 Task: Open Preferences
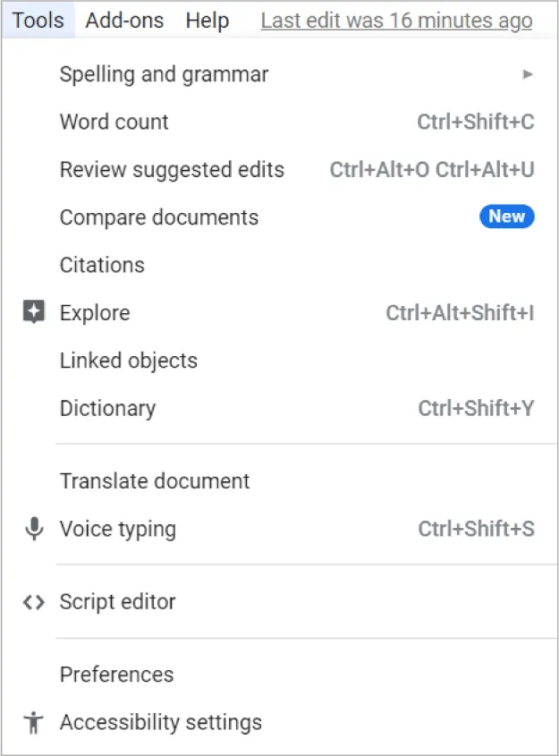click(116, 675)
